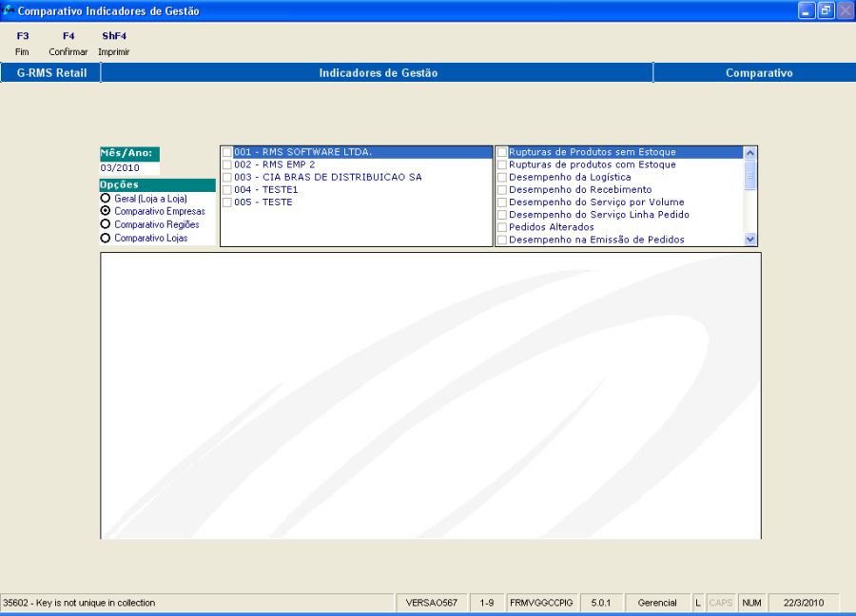
Task: Restore down the application window
Action: pos(826,10)
